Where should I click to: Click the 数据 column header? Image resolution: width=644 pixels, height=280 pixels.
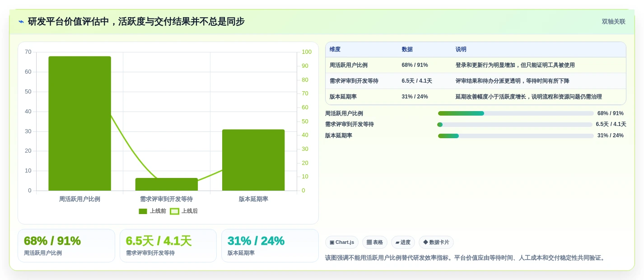pos(407,50)
